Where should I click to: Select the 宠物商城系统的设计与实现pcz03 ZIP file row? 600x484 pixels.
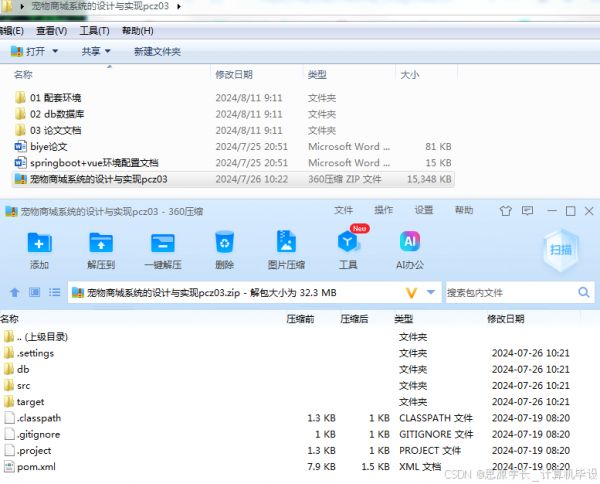[233, 179]
